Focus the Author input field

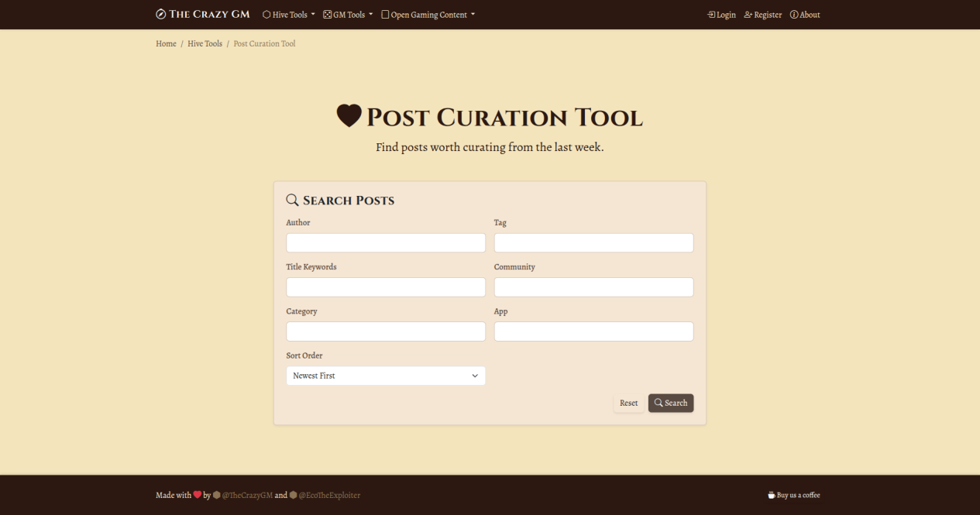pyautogui.click(x=386, y=242)
